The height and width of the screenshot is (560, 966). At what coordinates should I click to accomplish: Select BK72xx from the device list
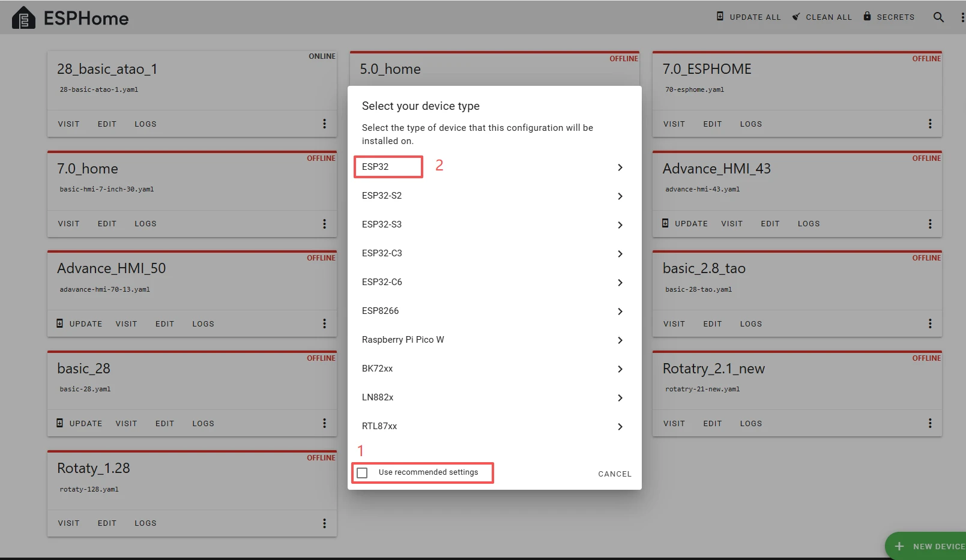377,369
